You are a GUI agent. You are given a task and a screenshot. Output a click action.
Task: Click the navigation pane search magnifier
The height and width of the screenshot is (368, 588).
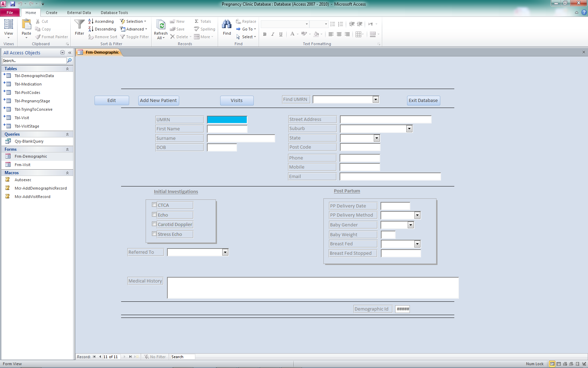click(x=69, y=61)
